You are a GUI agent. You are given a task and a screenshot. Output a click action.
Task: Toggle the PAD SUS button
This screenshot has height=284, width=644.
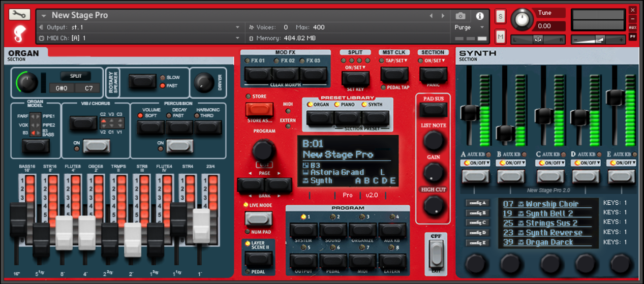coord(433,109)
